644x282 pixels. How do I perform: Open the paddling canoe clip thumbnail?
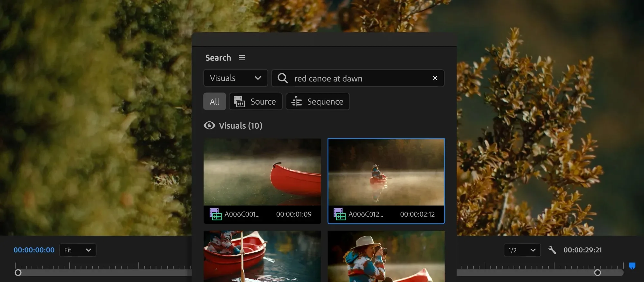click(x=262, y=256)
